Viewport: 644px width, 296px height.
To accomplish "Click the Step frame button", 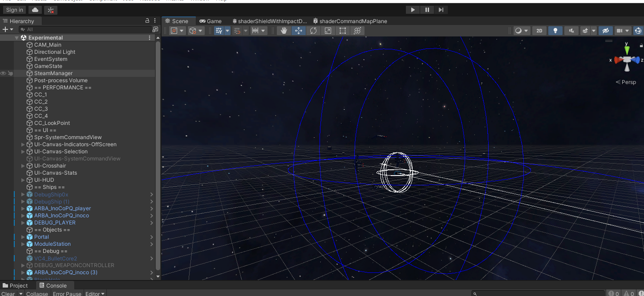I will coord(441,10).
